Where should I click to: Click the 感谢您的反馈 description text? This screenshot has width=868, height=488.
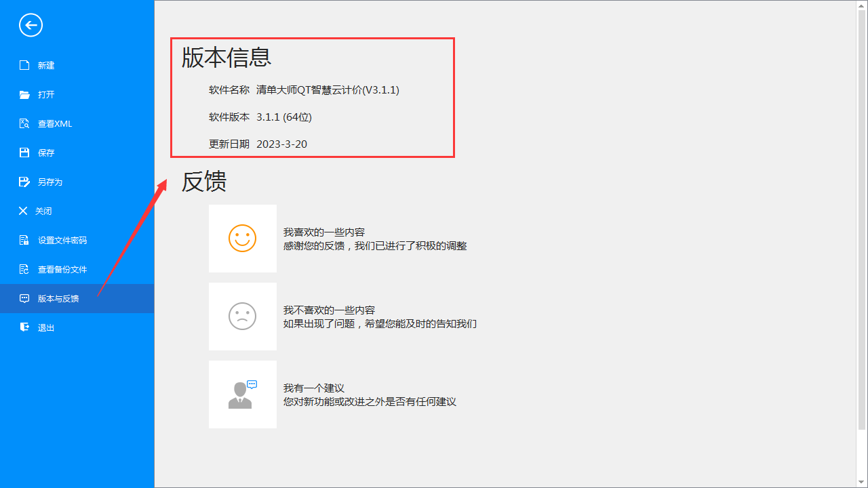(x=375, y=246)
